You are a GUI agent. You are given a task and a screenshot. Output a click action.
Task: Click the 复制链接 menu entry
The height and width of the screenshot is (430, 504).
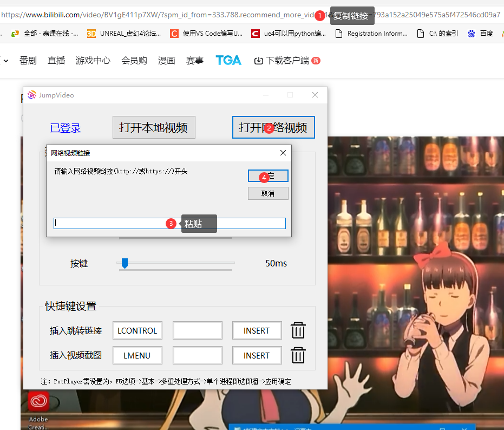[352, 16]
